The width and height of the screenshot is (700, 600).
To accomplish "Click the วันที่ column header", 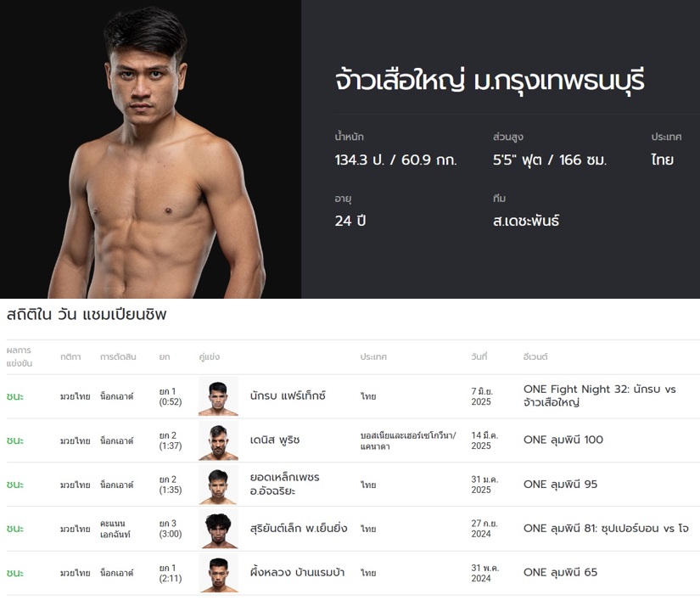I will (x=479, y=357).
